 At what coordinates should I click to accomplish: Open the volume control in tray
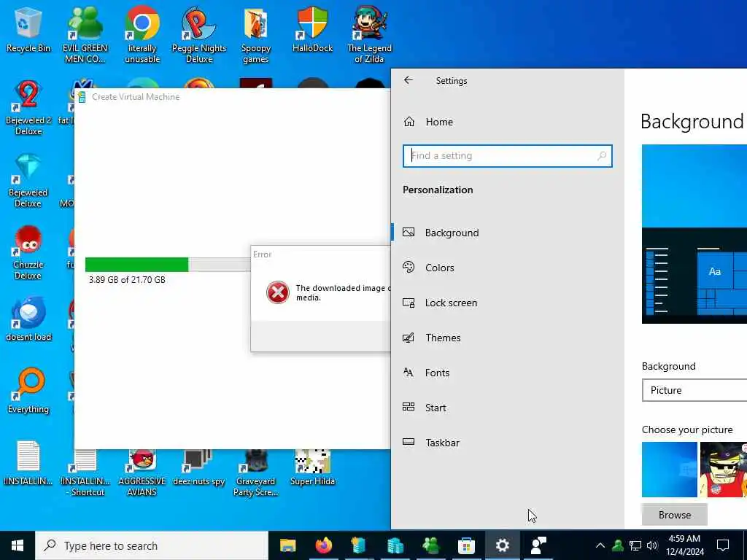(x=652, y=545)
